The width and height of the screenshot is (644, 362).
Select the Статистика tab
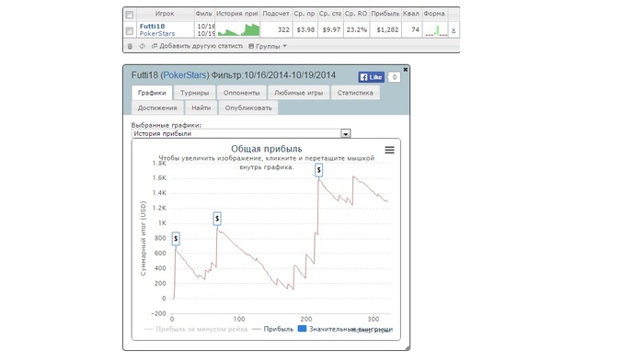[x=355, y=93]
